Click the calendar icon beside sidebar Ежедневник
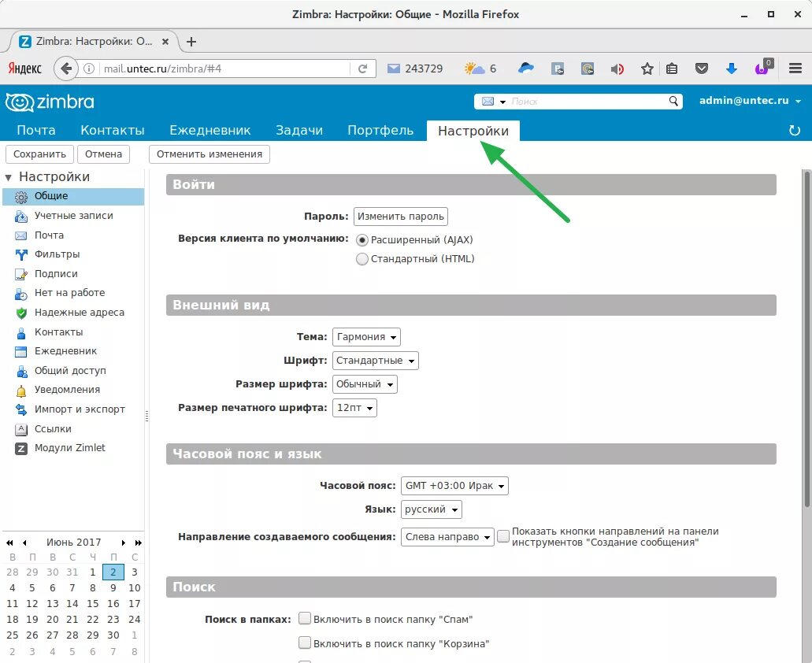Viewport: 812px width, 663px height. click(x=20, y=352)
